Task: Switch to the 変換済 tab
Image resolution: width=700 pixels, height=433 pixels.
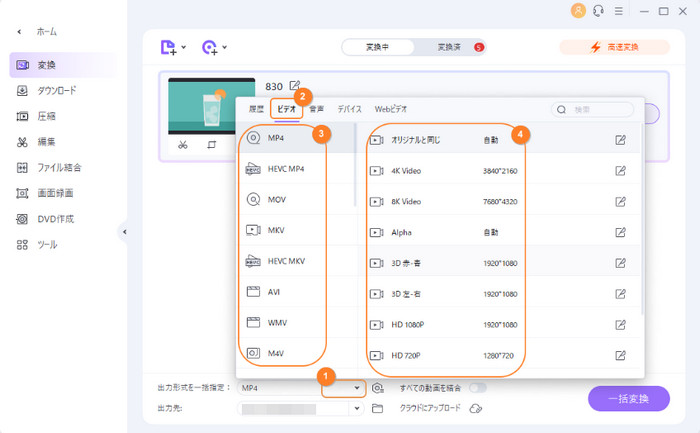Action: pos(449,47)
